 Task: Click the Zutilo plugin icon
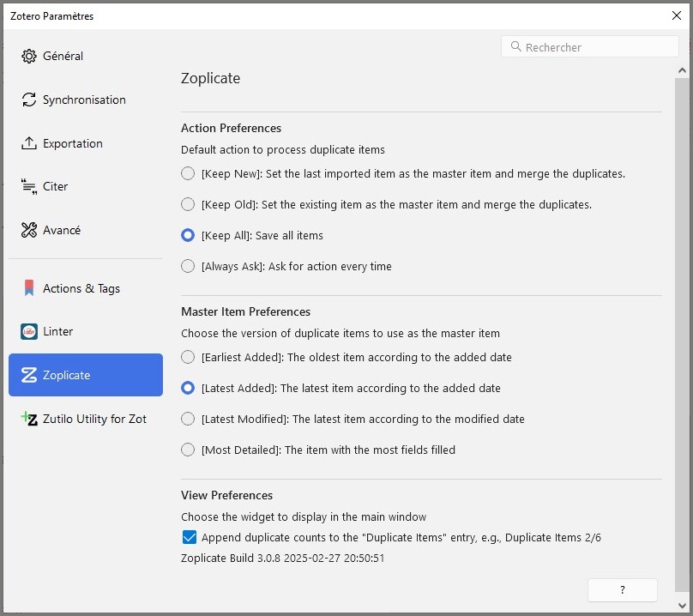[x=29, y=419]
